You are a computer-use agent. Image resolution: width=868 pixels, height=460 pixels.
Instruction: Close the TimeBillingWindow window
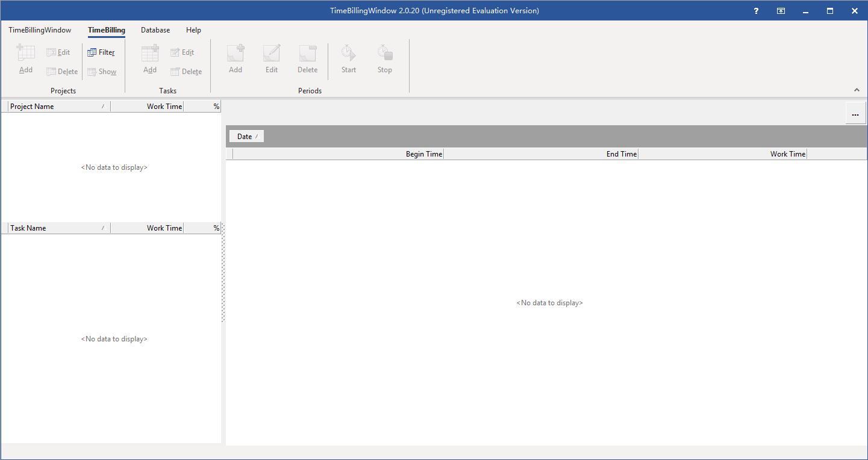coord(855,11)
